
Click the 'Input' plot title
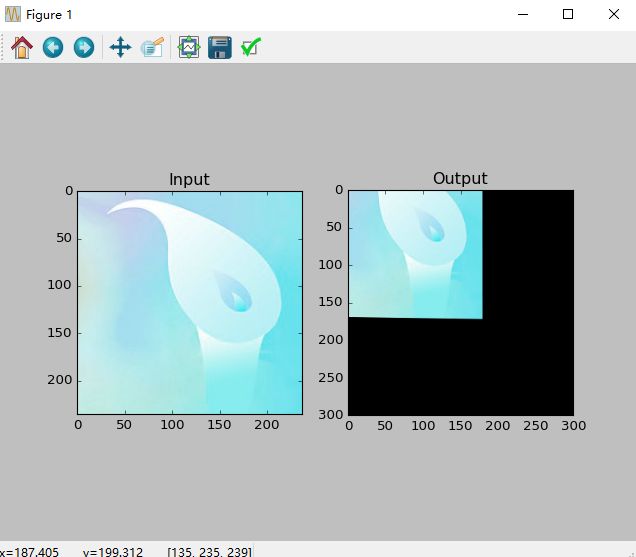pyautogui.click(x=189, y=179)
